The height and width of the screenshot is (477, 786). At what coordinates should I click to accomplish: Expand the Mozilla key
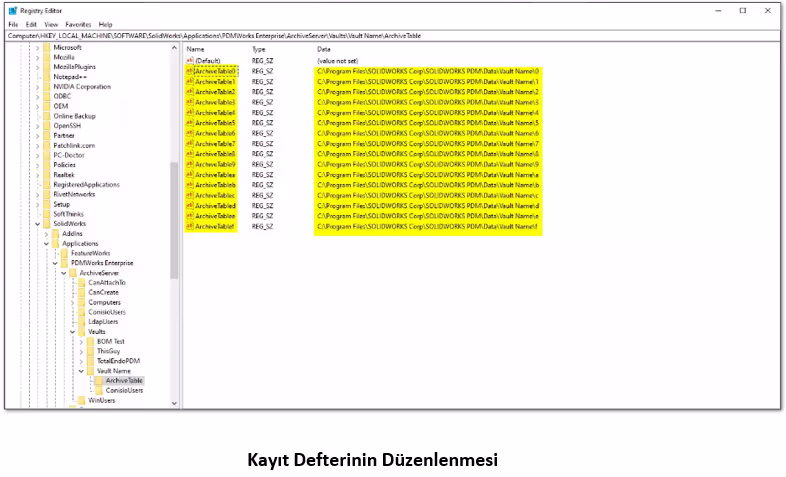click(x=38, y=58)
